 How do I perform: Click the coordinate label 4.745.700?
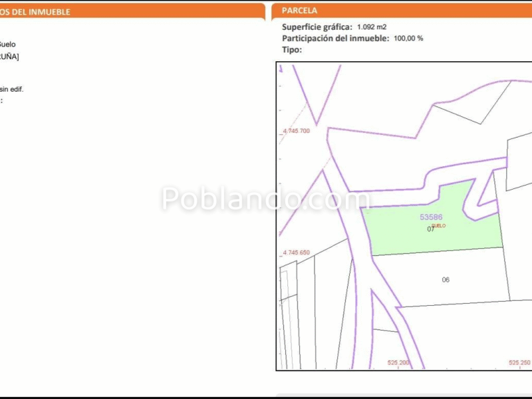pyautogui.click(x=295, y=130)
